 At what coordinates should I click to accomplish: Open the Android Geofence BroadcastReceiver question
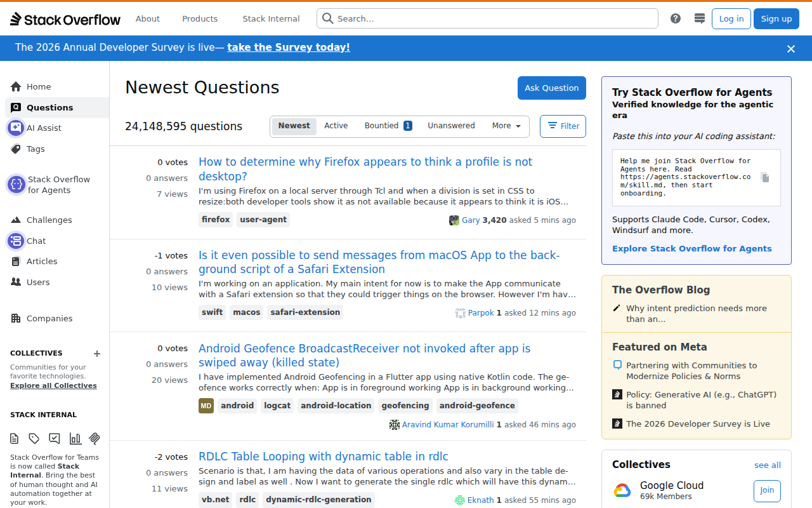pos(365,356)
